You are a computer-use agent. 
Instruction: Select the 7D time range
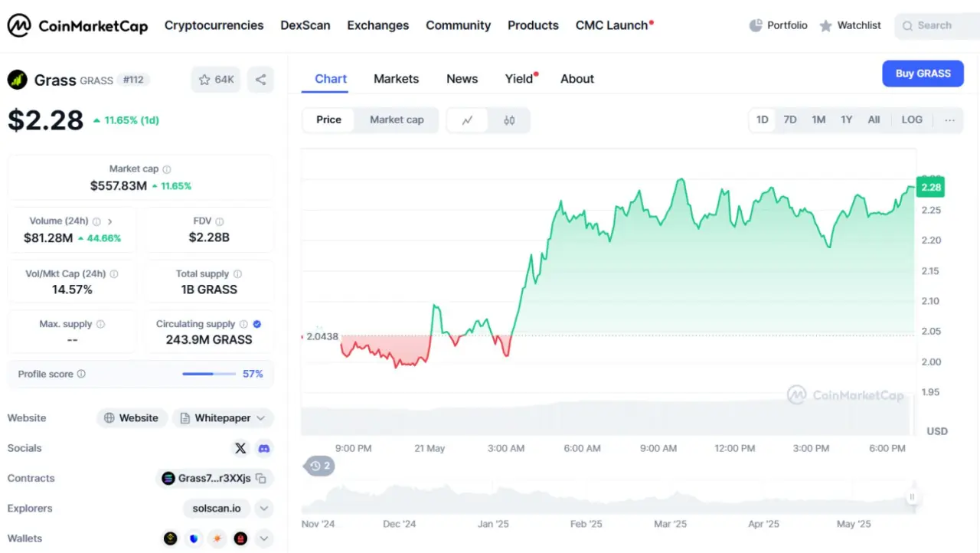tap(790, 119)
